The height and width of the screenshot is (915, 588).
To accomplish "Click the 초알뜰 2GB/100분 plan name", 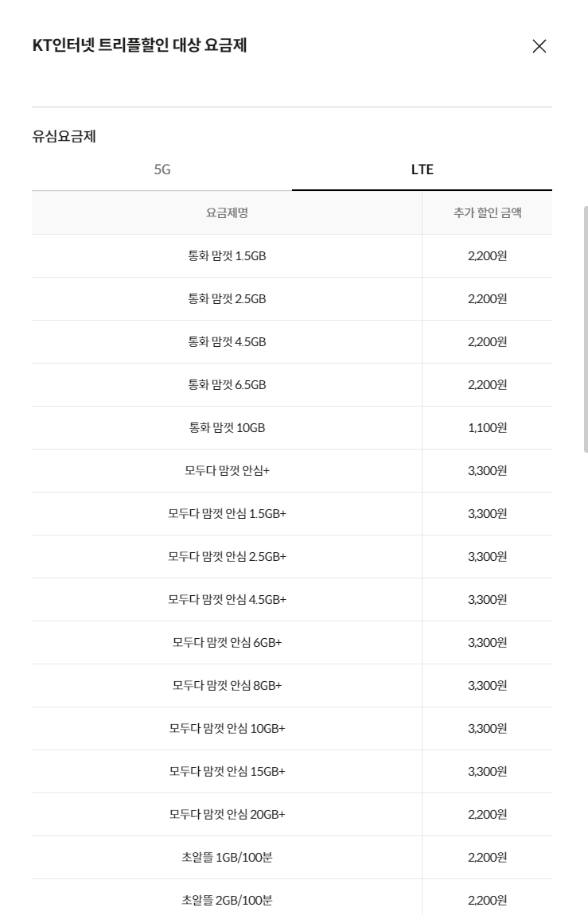I will [x=227, y=901].
